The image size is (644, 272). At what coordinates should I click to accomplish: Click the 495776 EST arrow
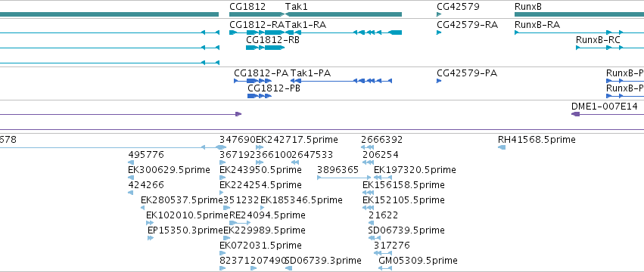pyautogui.click(x=131, y=162)
